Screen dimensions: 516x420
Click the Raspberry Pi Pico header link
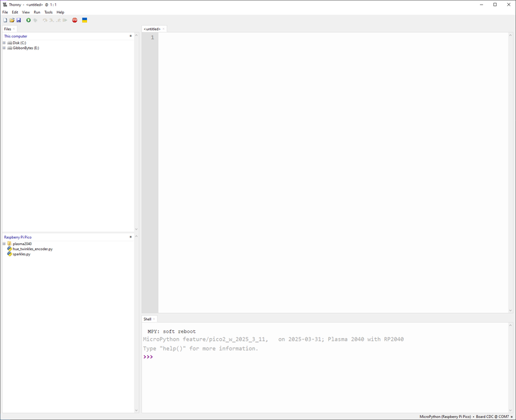point(18,237)
